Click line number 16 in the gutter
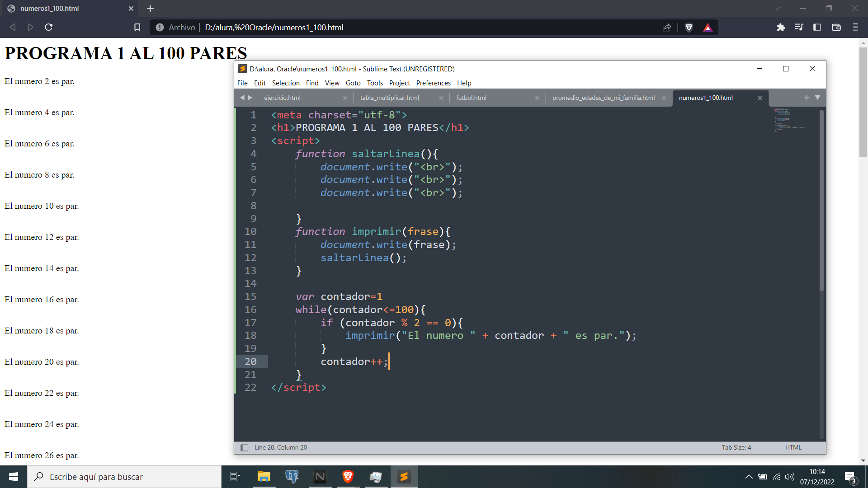The height and width of the screenshot is (488, 868). tap(250, 310)
